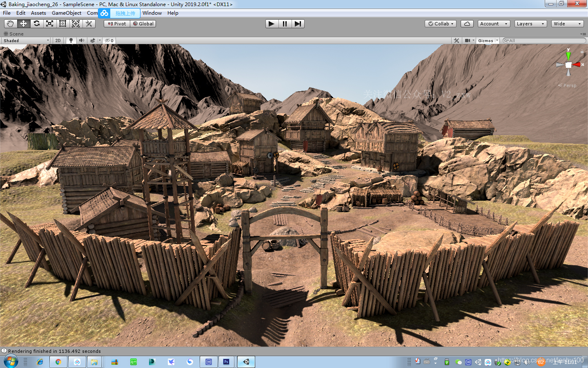Open custom editor tools button
The width and height of the screenshot is (588, 368).
(89, 24)
